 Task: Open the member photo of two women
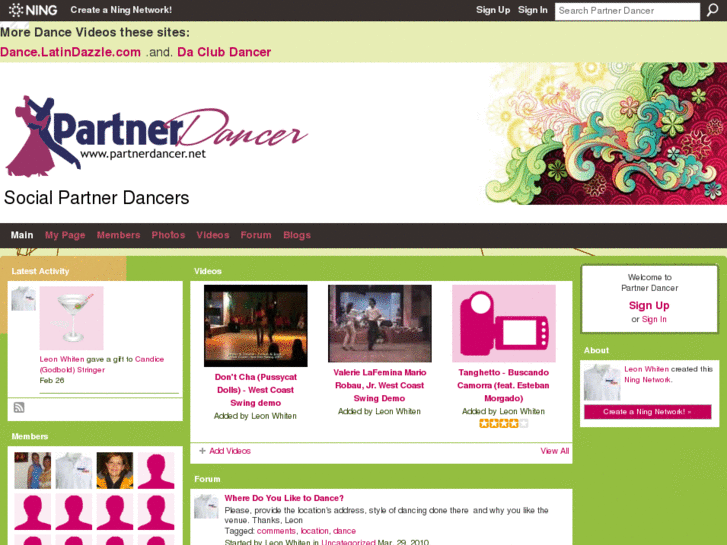pyautogui.click(x=32, y=470)
